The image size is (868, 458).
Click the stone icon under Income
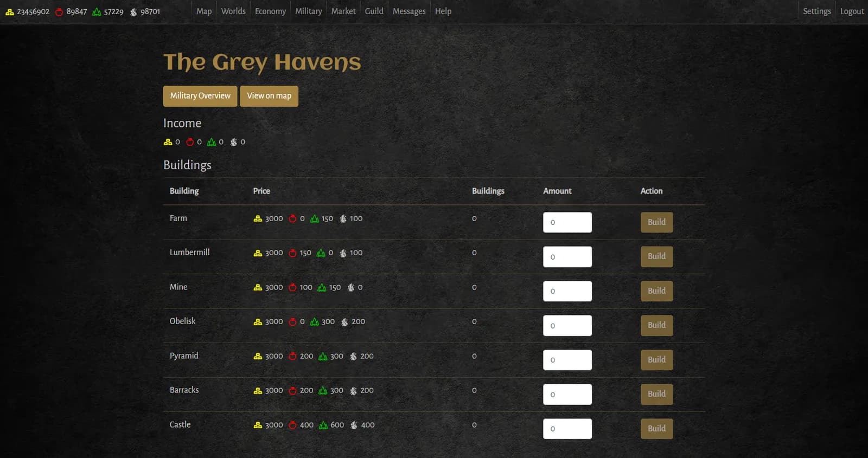[x=234, y=142]
